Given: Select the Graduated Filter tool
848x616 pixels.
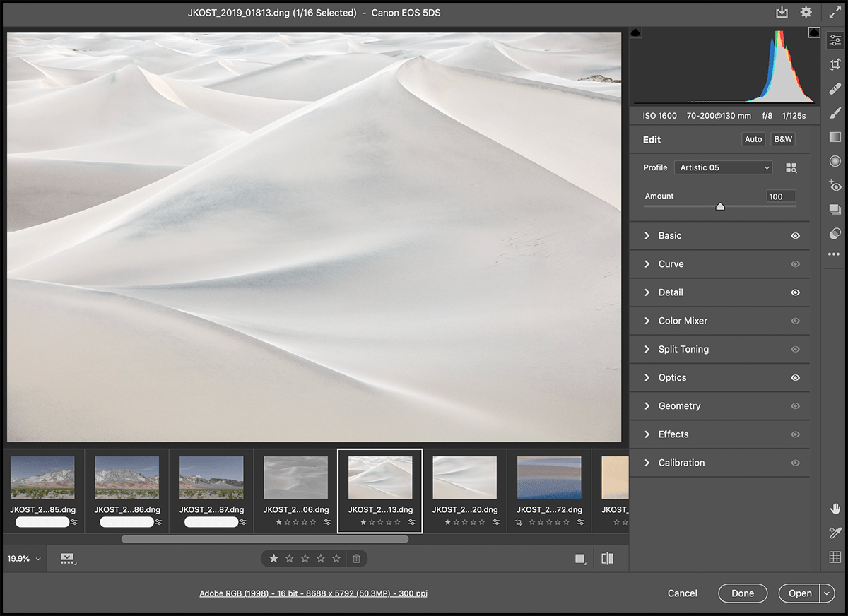Looking at the screenshot, I should coord(835,137).
